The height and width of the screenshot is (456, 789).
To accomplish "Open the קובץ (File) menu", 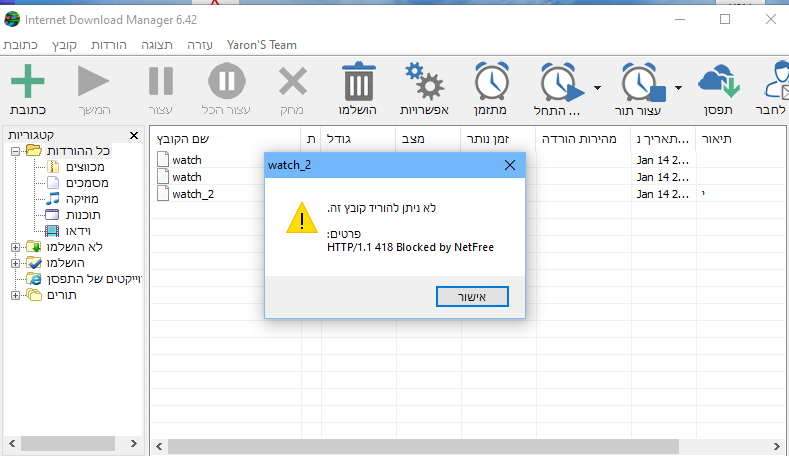I will click(64, 45).
